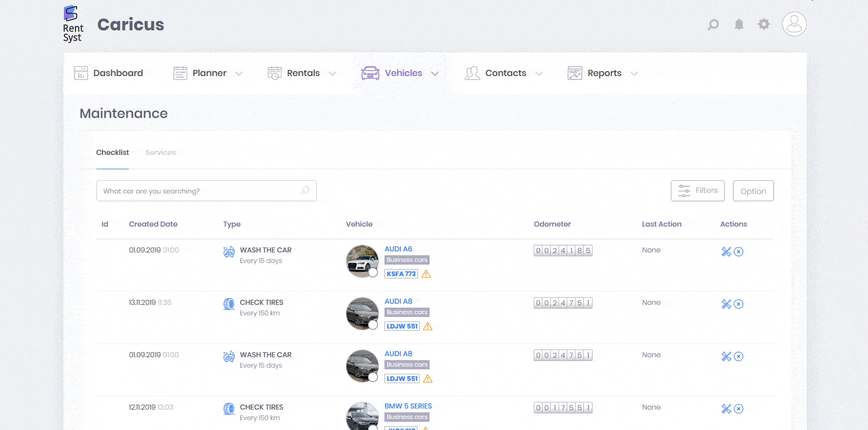
Task: Open the user profile avatar
Action: coord(794,24)
